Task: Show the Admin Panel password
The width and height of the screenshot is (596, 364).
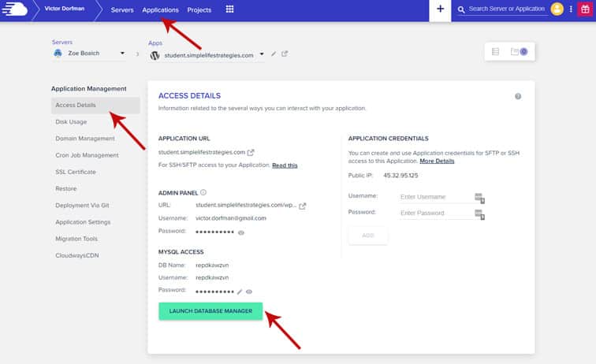Action: coord(241,232)
